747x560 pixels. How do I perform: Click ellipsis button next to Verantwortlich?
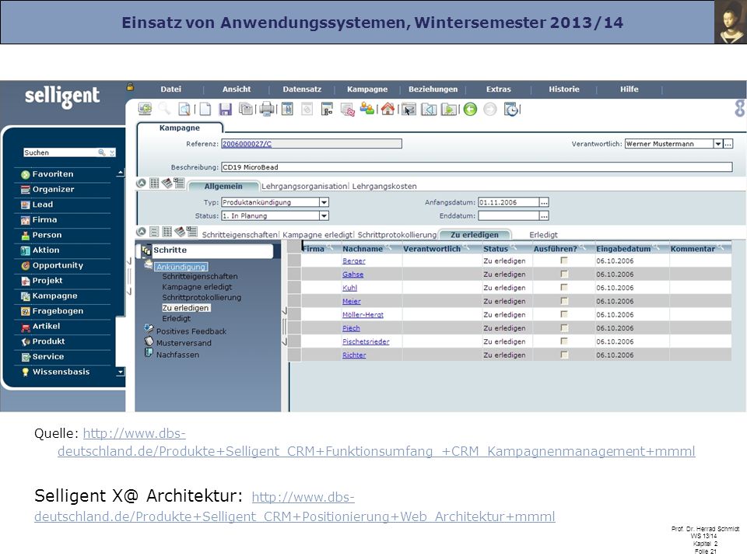point(728,144)
